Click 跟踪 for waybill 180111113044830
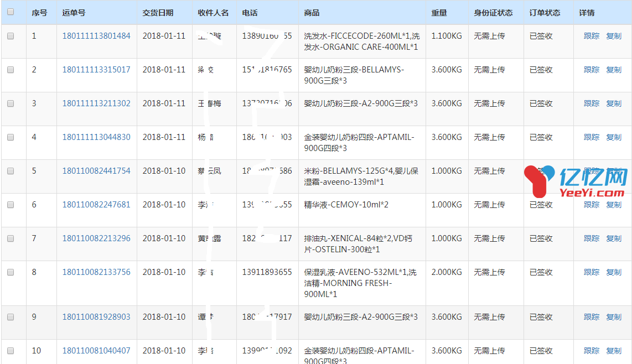 pos(591,137)
